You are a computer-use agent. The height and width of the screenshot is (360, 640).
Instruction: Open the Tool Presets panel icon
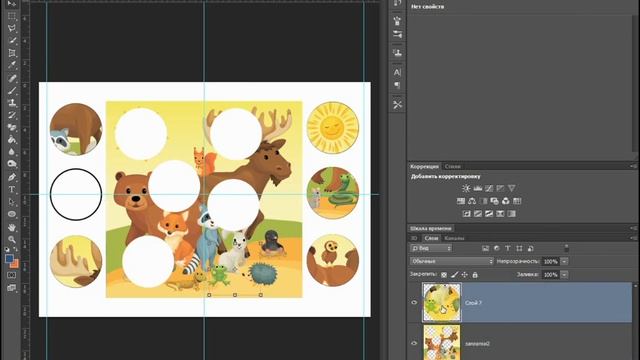[x=397, y=104]
